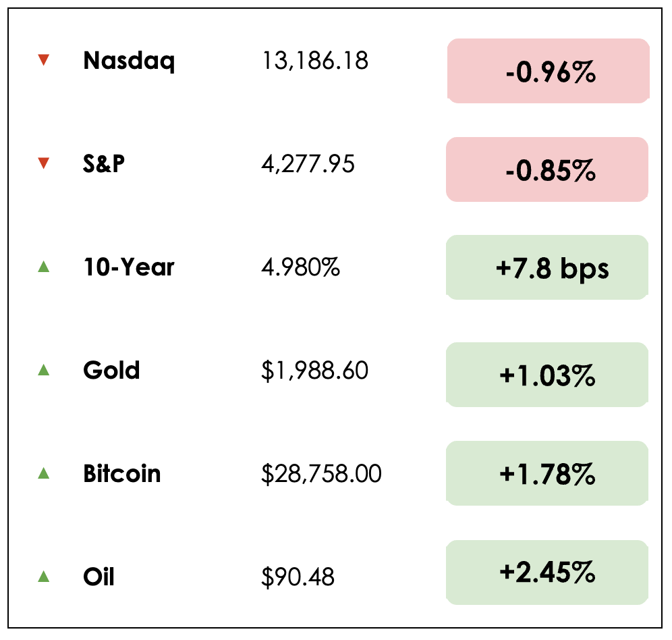672x640 pixels.
Task: Click the +7.8 bps green badge
Action: (548, 267)
